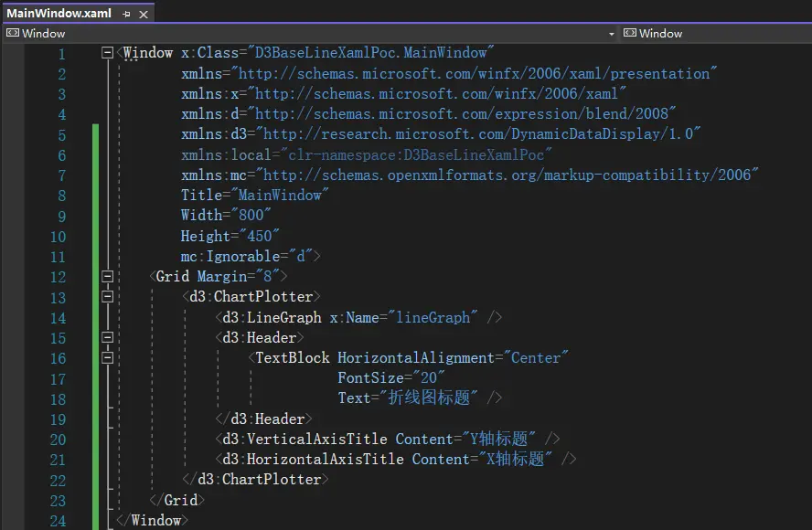Pin the MainWindow.xaml tab

pos(126,14)
